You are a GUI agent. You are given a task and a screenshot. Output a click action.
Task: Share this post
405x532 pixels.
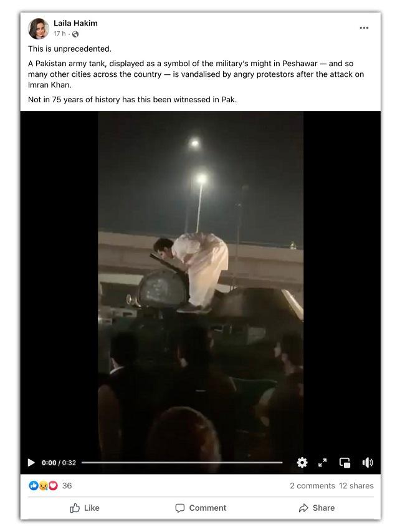click(317, 508)
